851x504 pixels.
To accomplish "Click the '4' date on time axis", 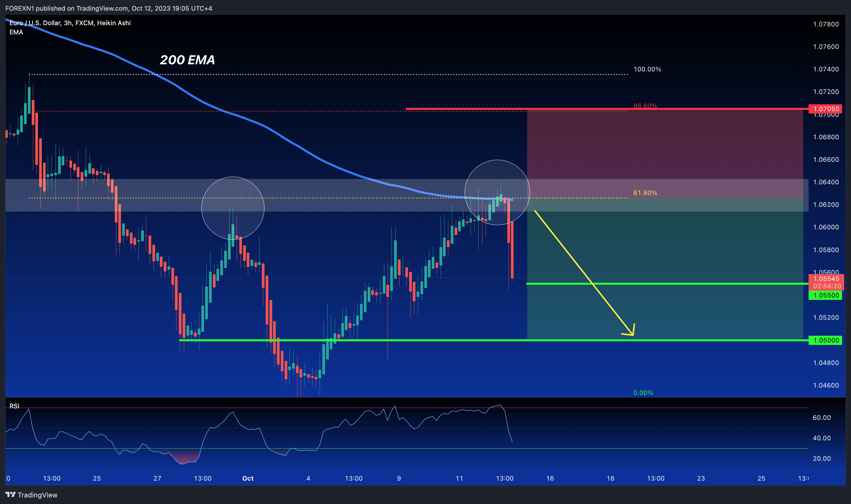I will [x=308, y=479].
